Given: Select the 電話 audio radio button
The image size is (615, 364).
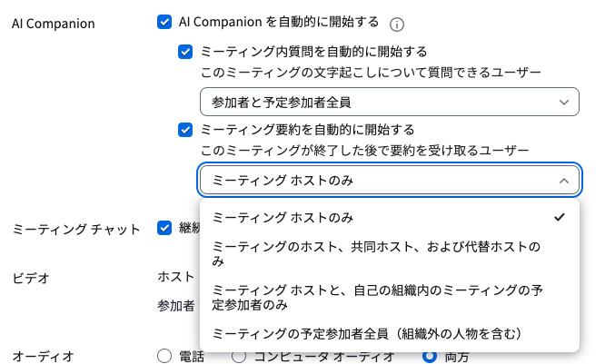Looking at the screenshot, I should coord(164,356).
